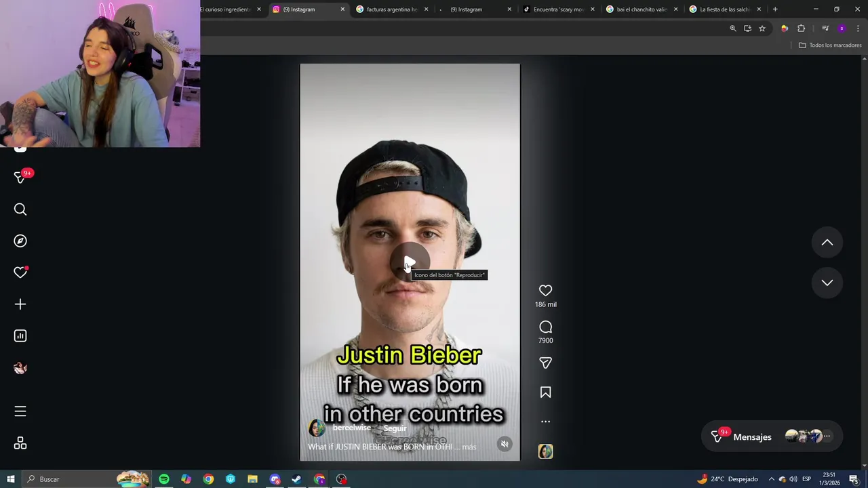Open bereelwise profile name

coord(351,428)
